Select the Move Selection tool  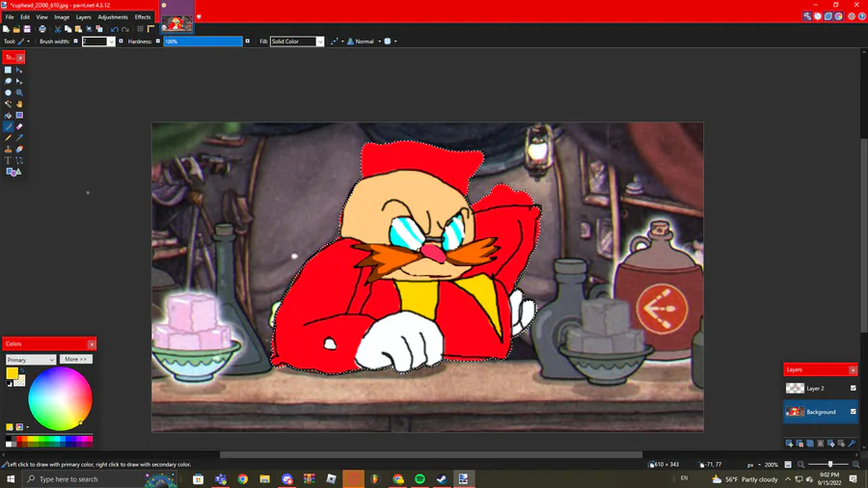pyautogui.click(x=19, y=81)
